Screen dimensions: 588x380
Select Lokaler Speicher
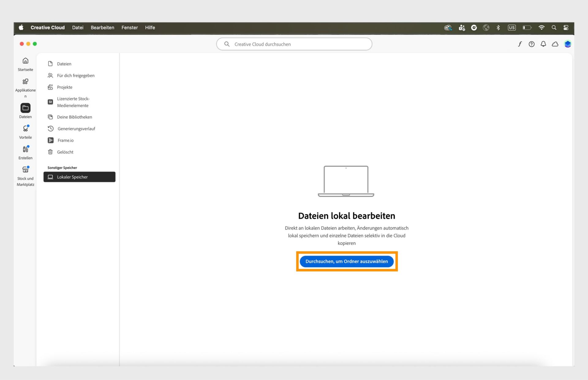[x=79, y=177]
